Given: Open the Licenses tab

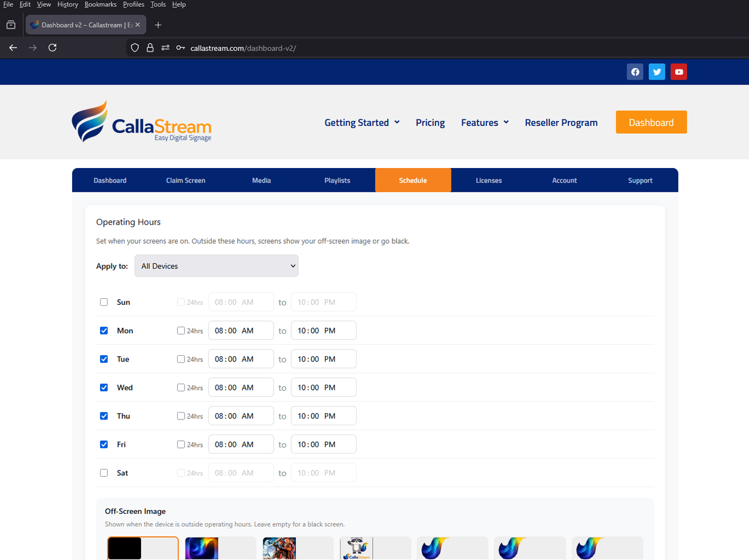Looking at the screenshot, I should coord(488,180).
